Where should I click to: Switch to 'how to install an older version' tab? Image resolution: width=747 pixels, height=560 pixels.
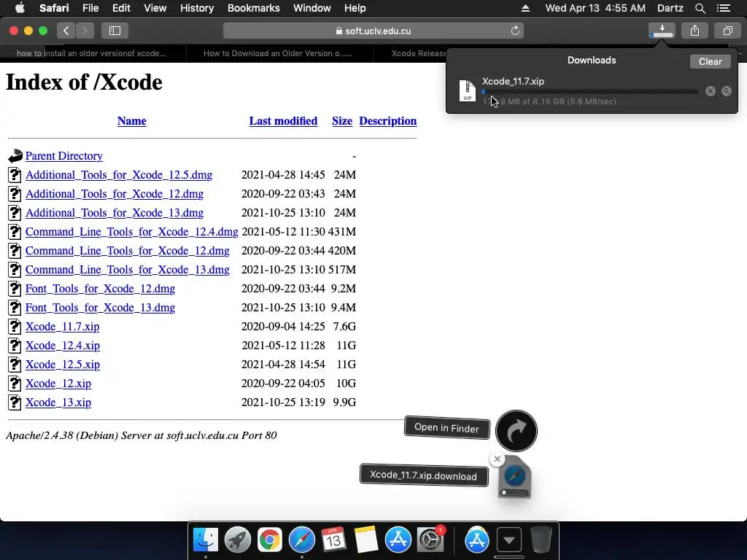click(91, 53)
